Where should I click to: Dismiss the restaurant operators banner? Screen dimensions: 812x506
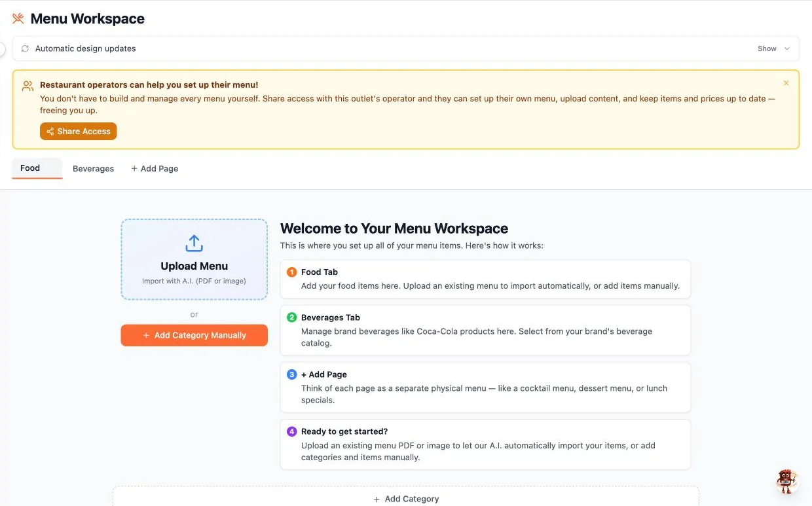[786, 83]
